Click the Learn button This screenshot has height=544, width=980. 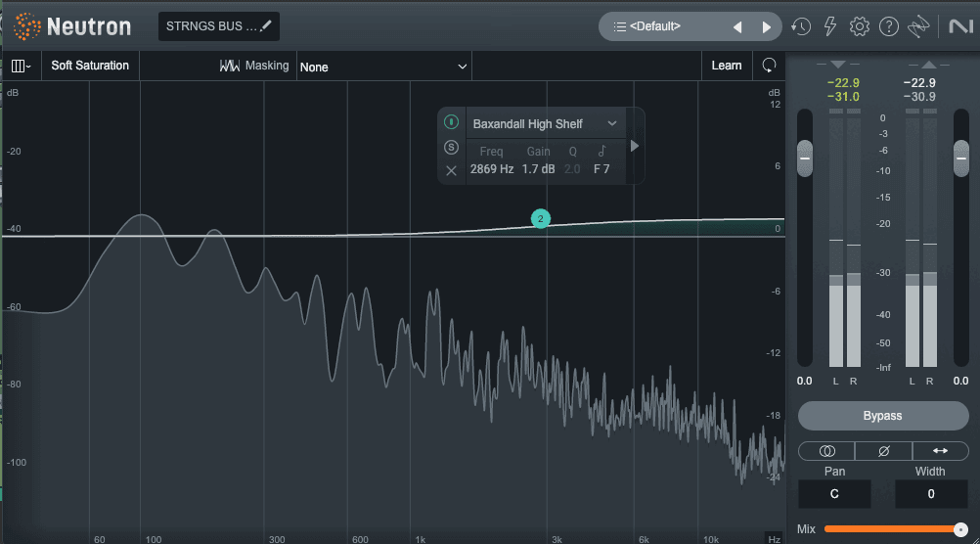click(x=727, y=66)
